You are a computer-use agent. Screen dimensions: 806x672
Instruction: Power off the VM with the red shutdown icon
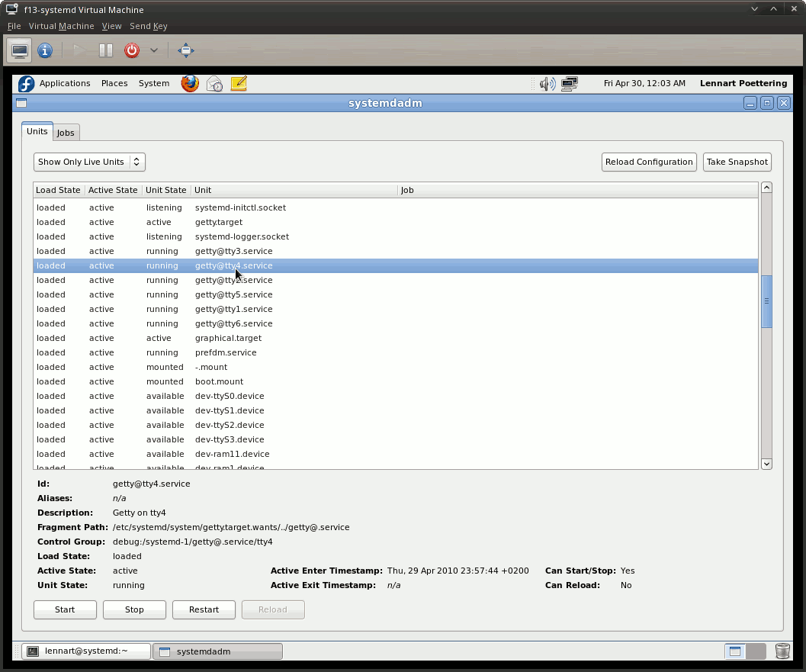pos(131,50)
